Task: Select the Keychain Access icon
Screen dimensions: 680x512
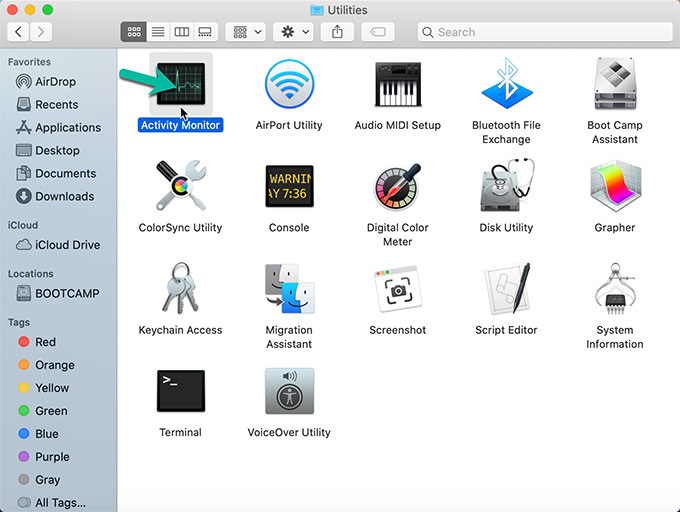Action: tap(181, 290)
